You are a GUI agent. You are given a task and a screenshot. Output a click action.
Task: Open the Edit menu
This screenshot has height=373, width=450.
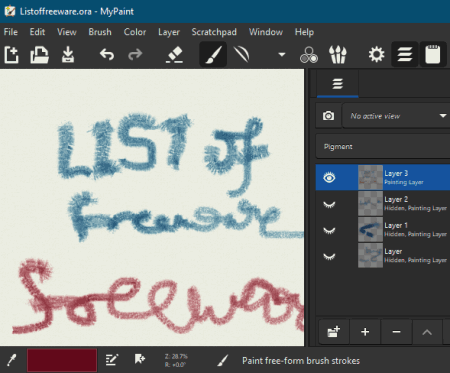(x=37, y=32)
